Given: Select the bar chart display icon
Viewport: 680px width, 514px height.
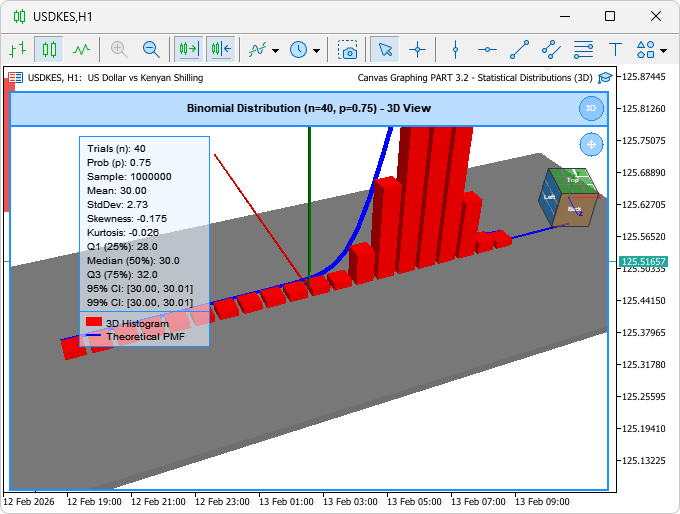Looking at the screenshot, I should tap(17, 49).
